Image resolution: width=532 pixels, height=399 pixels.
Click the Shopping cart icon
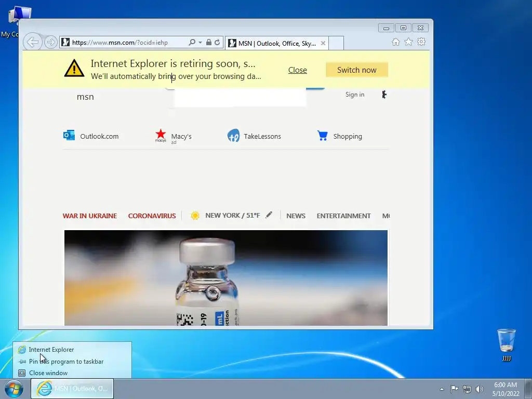(322, 136)
